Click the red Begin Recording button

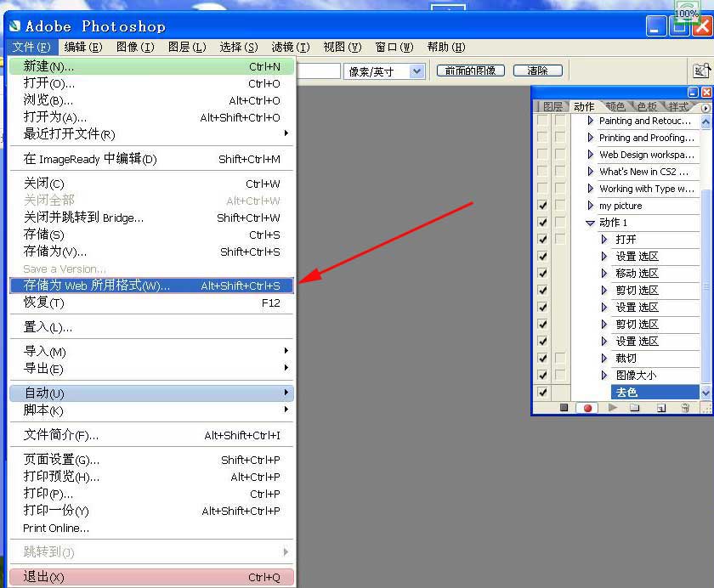[587, 408]
